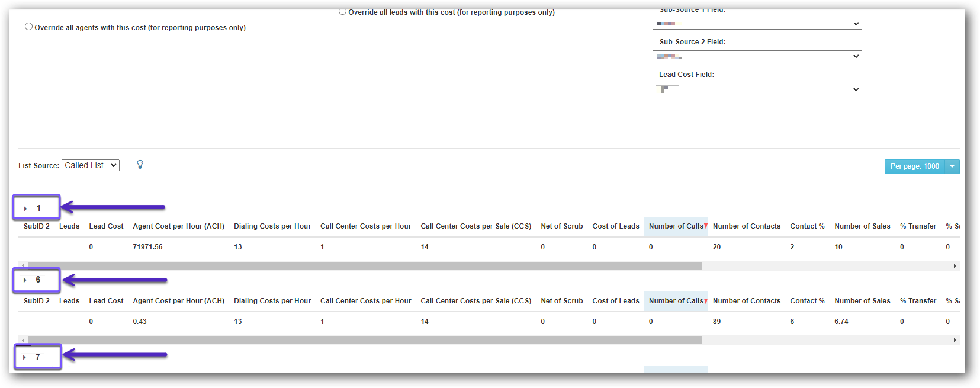The image size is (980, 388).
Task: Click group 1 SubID 2 header
Action: click(37, 226)
